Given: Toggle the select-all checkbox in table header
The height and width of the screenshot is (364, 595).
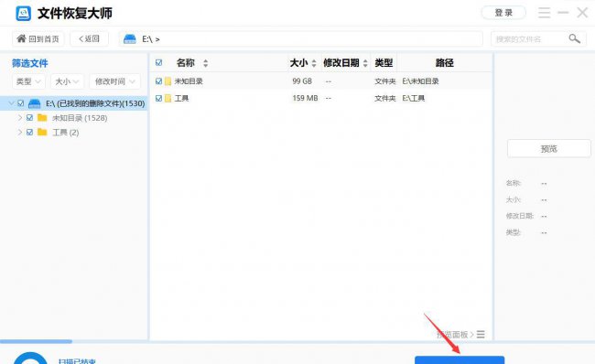Looking at the screenshot, I should (x=158, y=62).
